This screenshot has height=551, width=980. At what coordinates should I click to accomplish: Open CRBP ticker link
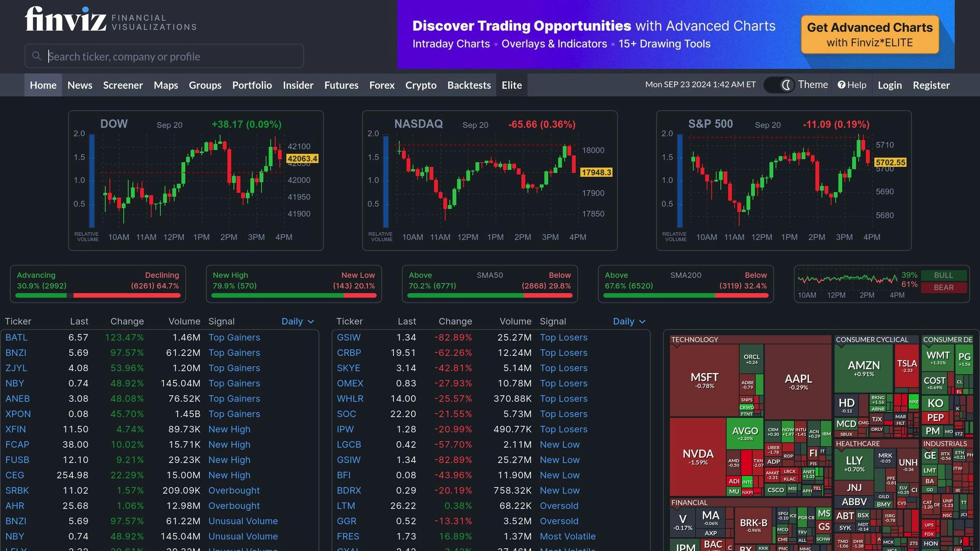(x=349, y=353)
